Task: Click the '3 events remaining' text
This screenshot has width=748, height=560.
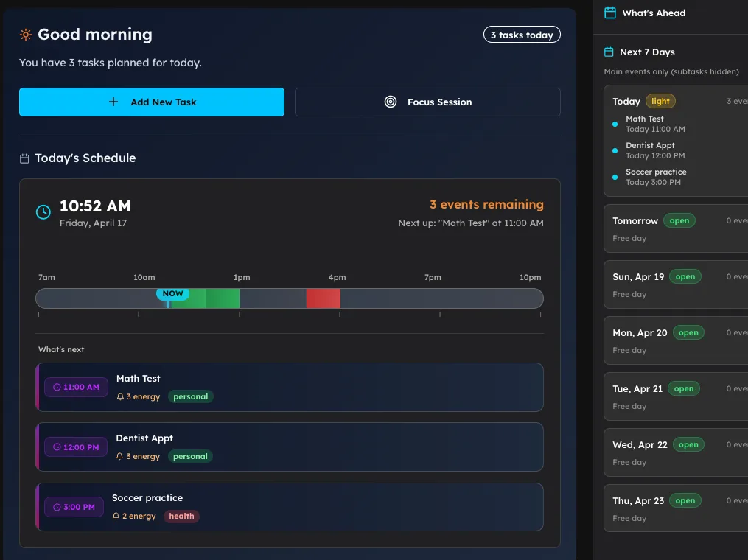Action: 486,205
